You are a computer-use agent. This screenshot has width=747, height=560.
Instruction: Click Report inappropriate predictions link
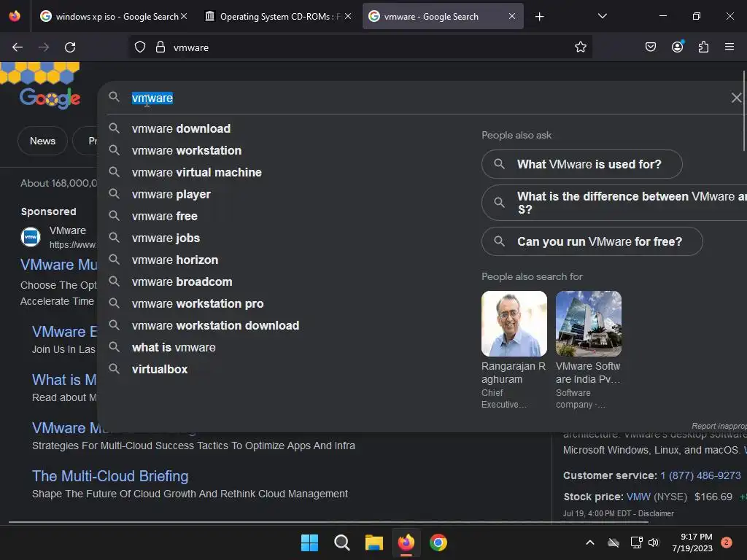[x=719, y=426]
